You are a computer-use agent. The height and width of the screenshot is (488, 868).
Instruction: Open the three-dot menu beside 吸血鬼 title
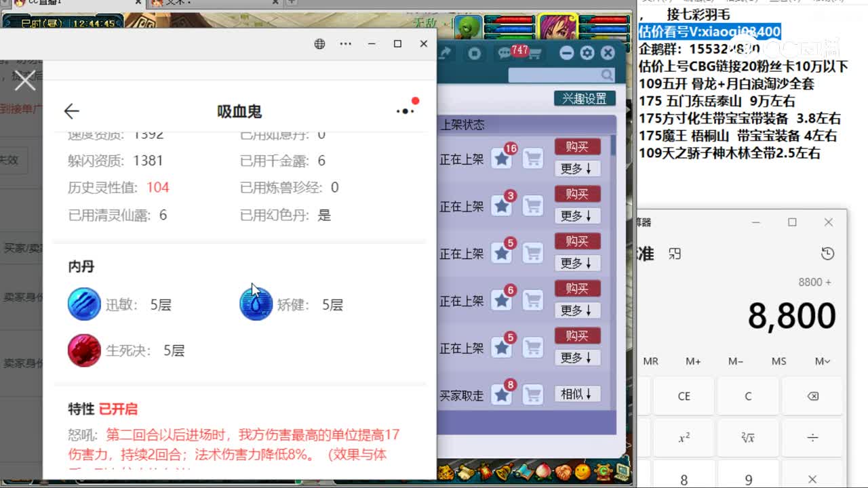tap(406, 110)
